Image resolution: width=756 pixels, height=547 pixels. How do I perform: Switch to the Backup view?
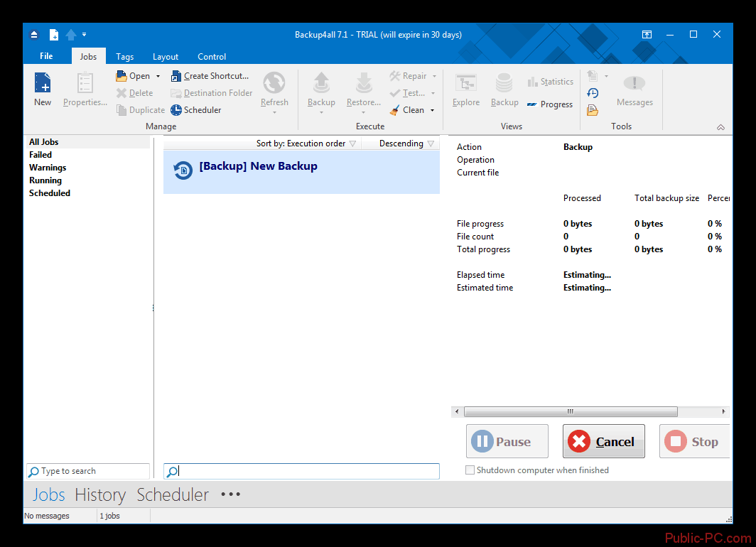pos(504,90)
